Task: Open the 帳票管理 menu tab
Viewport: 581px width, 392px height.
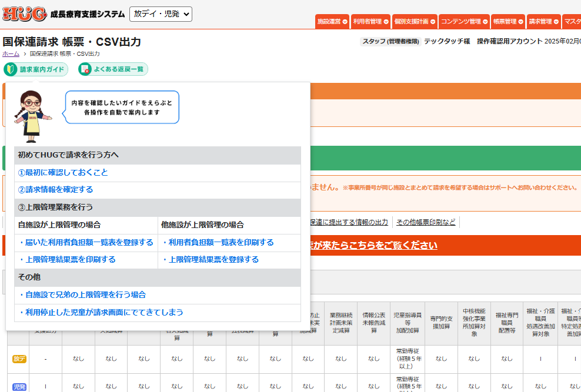Action: click(x=507, y=22)
